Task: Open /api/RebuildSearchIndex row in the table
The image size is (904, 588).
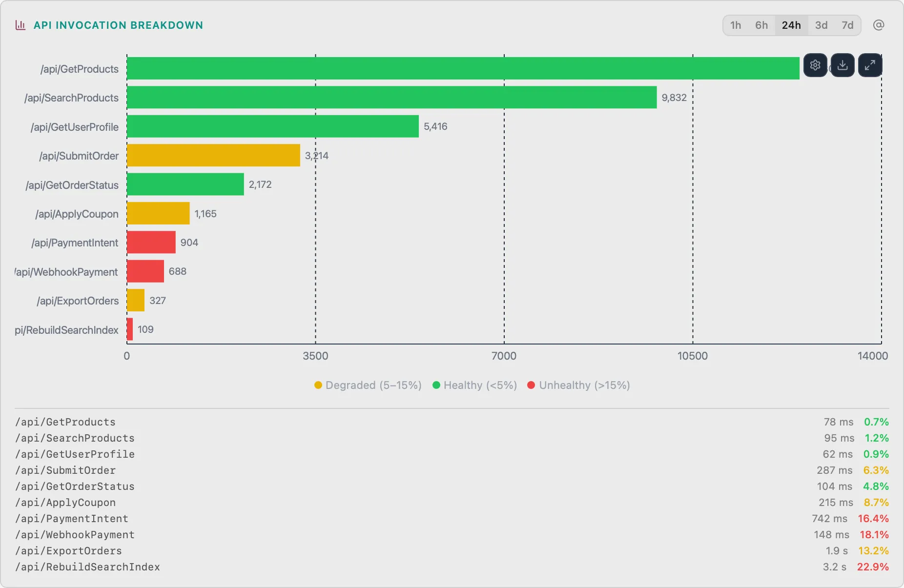Action: tap(88, 567)
